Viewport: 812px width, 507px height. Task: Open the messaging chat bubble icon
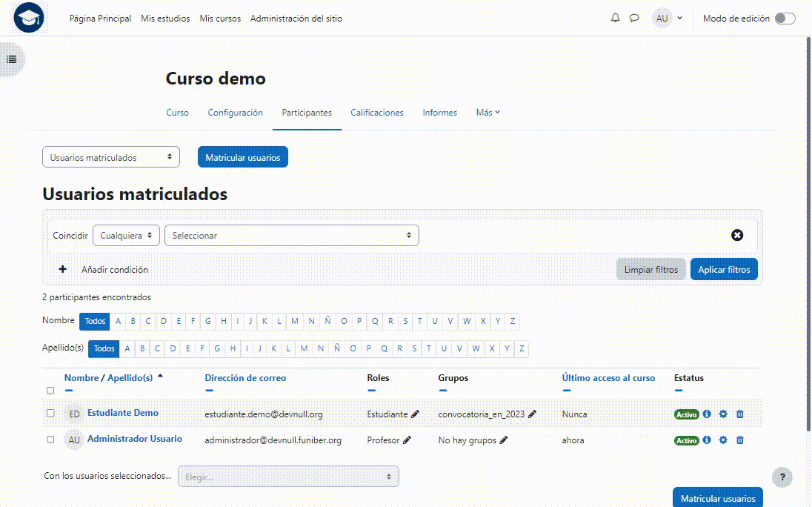click(634, 18)
